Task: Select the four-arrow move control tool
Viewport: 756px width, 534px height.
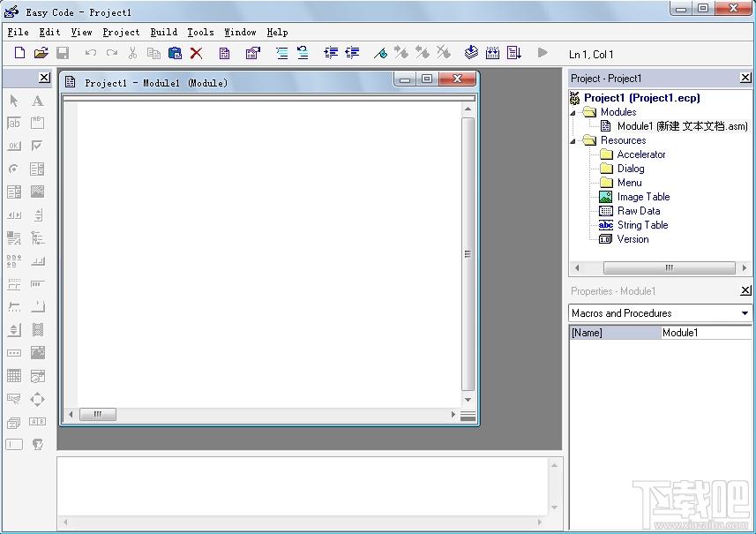Action: click(x=37, y=399)
